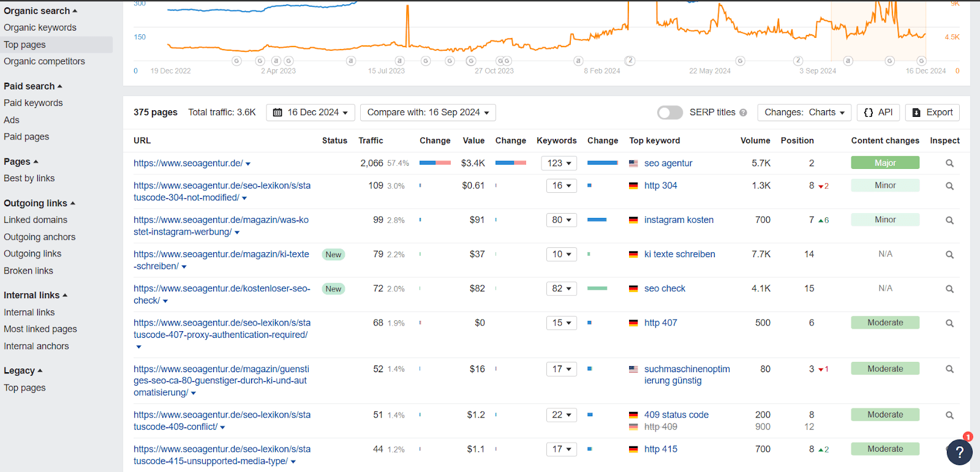Click the Export download button
This screenshot has height=472, width=980.
pos(932,113)
